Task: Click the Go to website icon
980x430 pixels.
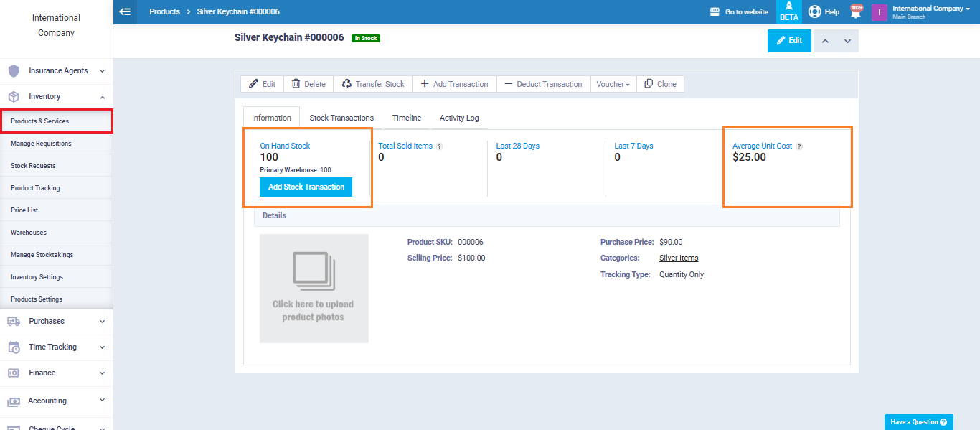Action: pos(715,11)
